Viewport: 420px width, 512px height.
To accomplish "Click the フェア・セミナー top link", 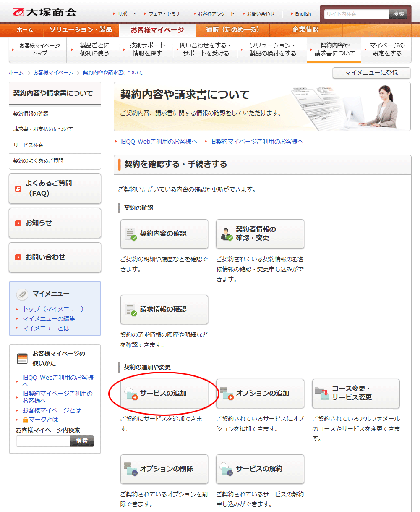I will pos(166,14).
